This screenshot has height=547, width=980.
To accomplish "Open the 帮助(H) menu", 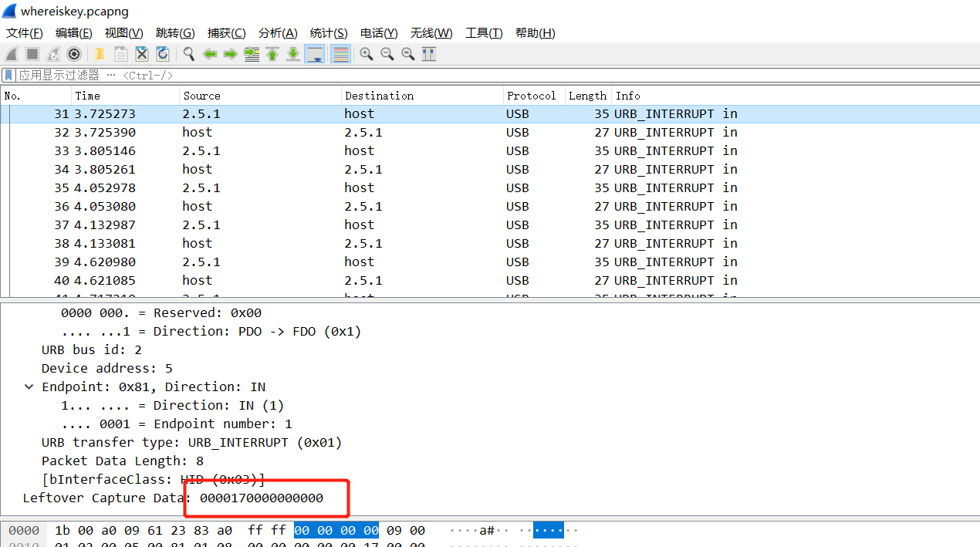I will (x=536, y=33).
